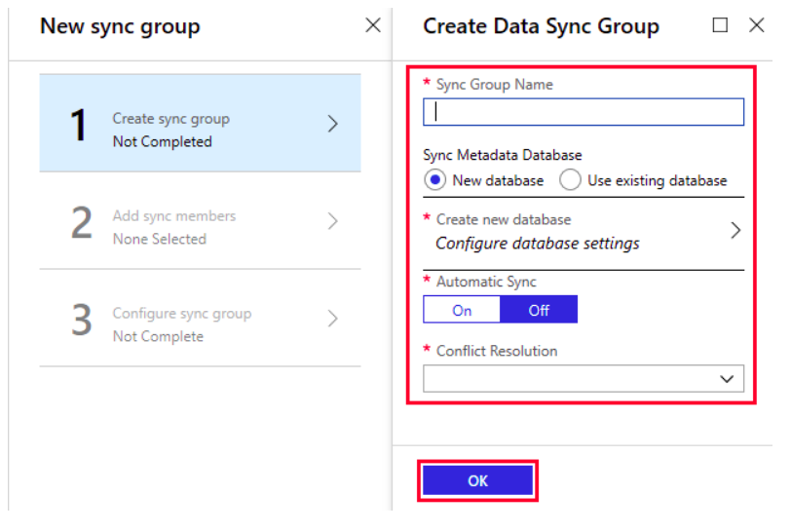Screen dimensions: 791x532
Task: Expand Create new database settings chevron
Action: 734,231
